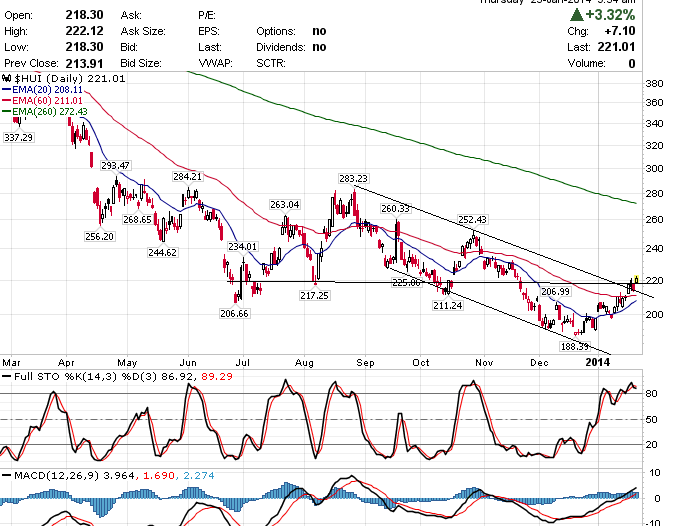Click the 217.25 low price label
The width and height of the screenshot is (676, 526).
pyautogui.click(x=314, y=295)
